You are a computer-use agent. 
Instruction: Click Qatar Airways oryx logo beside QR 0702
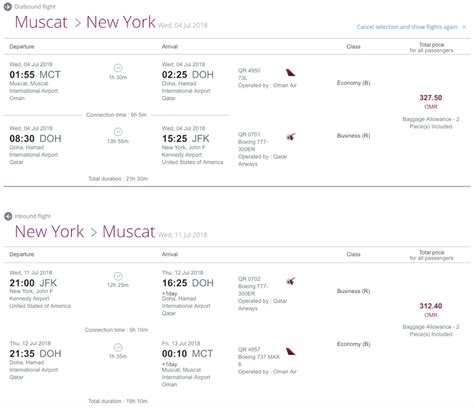click(291, 281)
